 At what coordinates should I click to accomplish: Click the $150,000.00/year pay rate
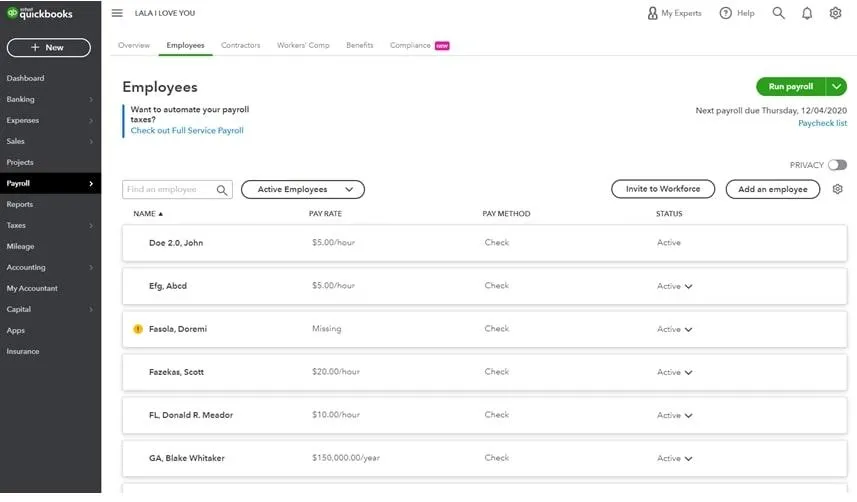(345, 458)
